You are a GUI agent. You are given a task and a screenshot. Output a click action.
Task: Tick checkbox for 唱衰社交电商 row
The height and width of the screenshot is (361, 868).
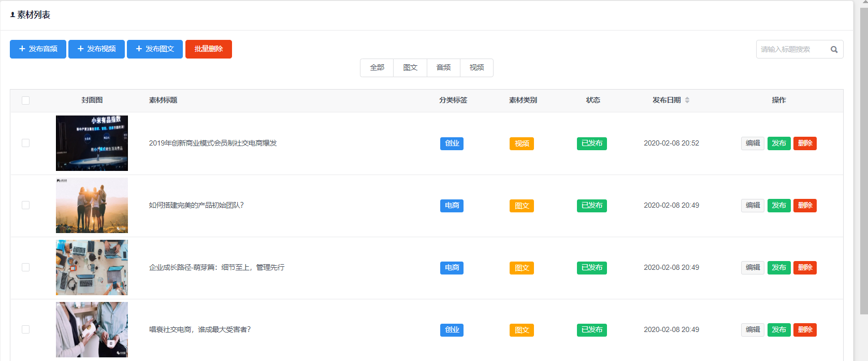pyautogui.click(x=25, y=329)
